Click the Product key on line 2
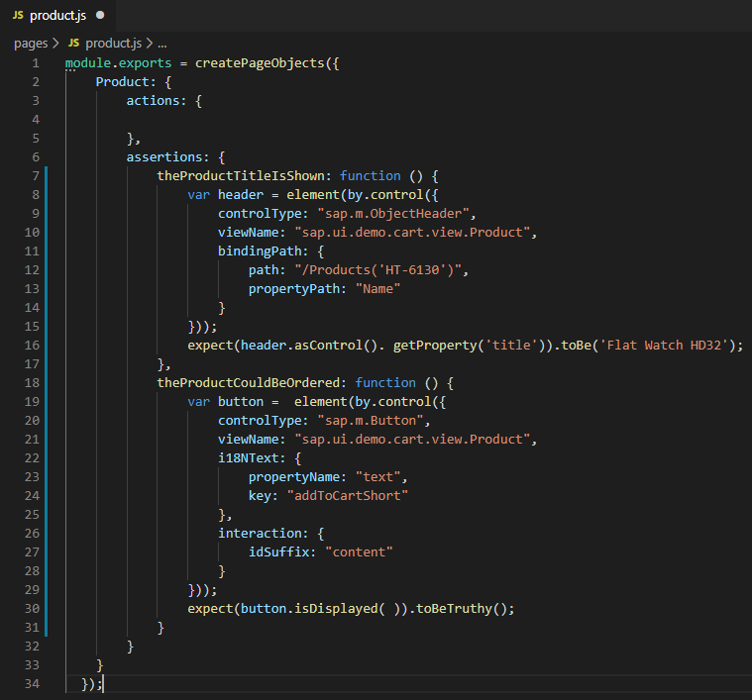 (x=122, y=82)
